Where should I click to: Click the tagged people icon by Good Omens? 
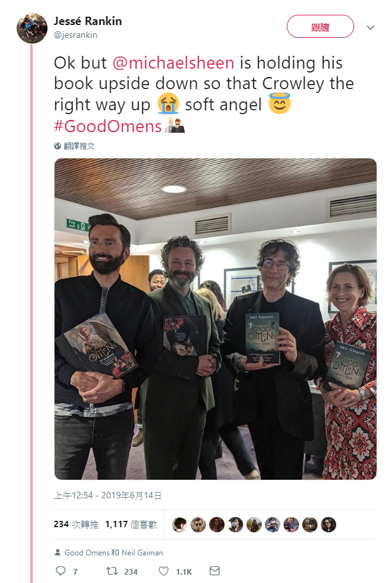point(58,552)
